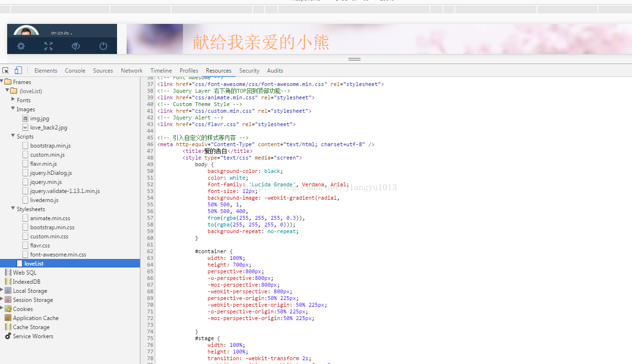Click line number 62 in source view
632x364 pixels.
[150, 251]
